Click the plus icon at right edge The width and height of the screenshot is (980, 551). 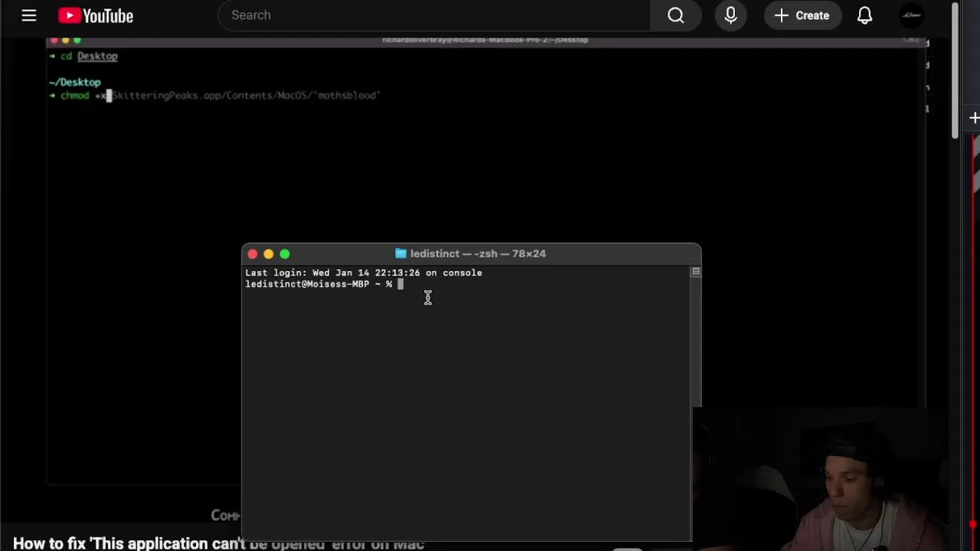point(974,118)
